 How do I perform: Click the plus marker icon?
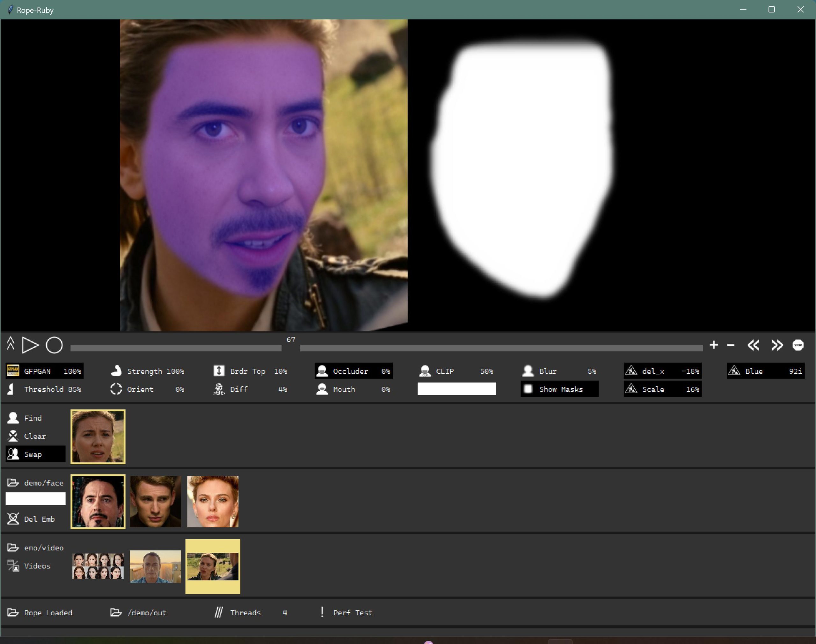click(713, 345)
